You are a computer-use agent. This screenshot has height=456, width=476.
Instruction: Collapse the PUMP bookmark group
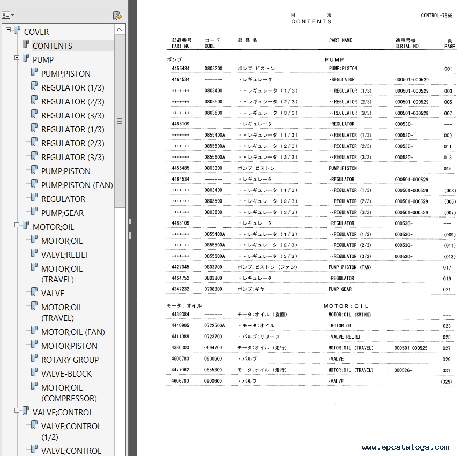click(17, 58)
